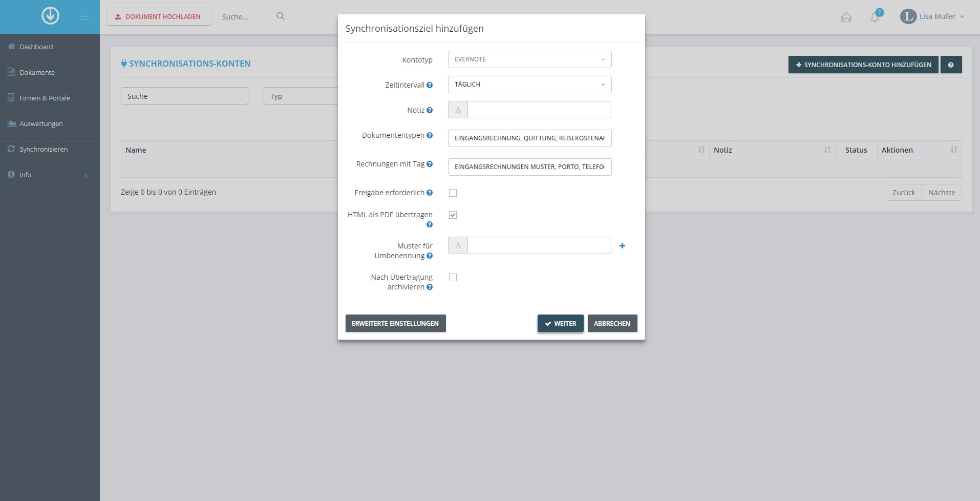Click the search magnifier icon
Screen dimensions: 980x501
(281, 16)
